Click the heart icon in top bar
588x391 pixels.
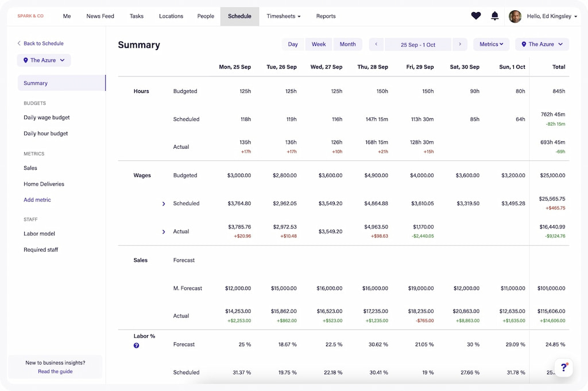coord(475,16)
